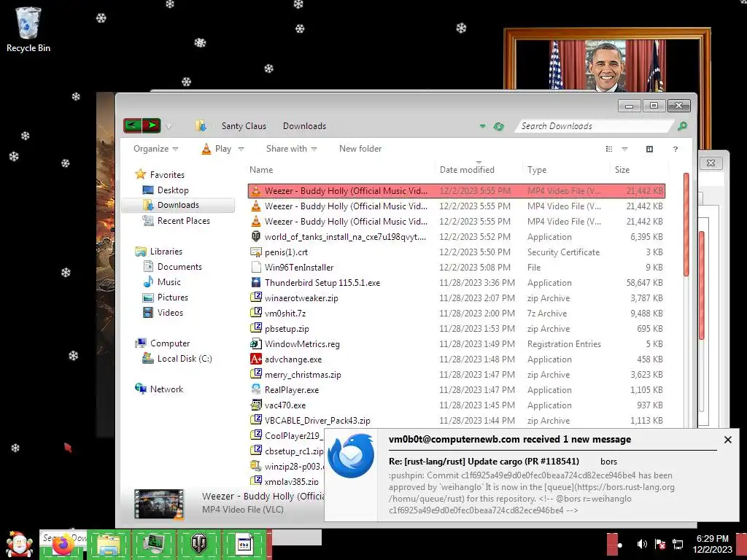This screenshot has width=747, height=560.
Task: Click the file list vertical scrollbar
Action: pyautogui.click(x=686, y=225)
